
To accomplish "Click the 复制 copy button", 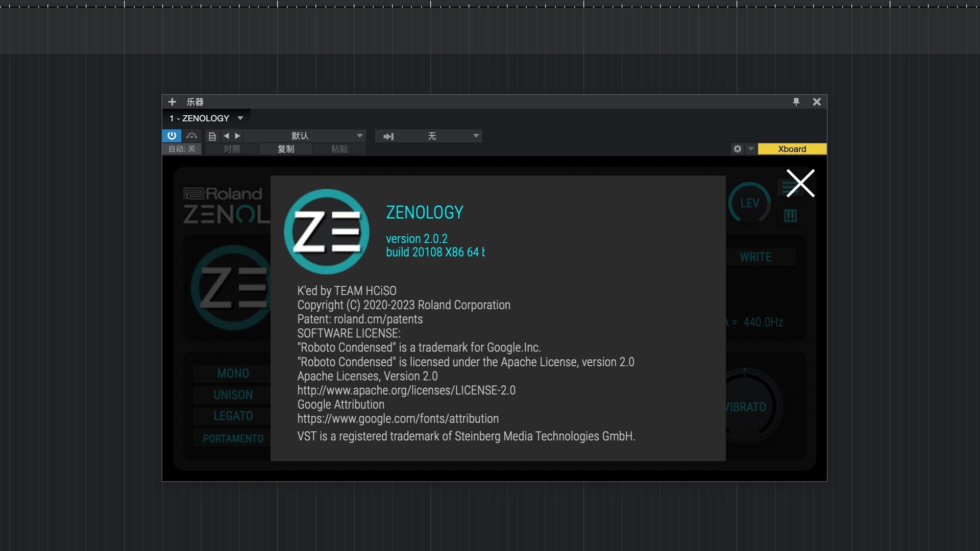I will pyautogui.click(x=286, y=149).
